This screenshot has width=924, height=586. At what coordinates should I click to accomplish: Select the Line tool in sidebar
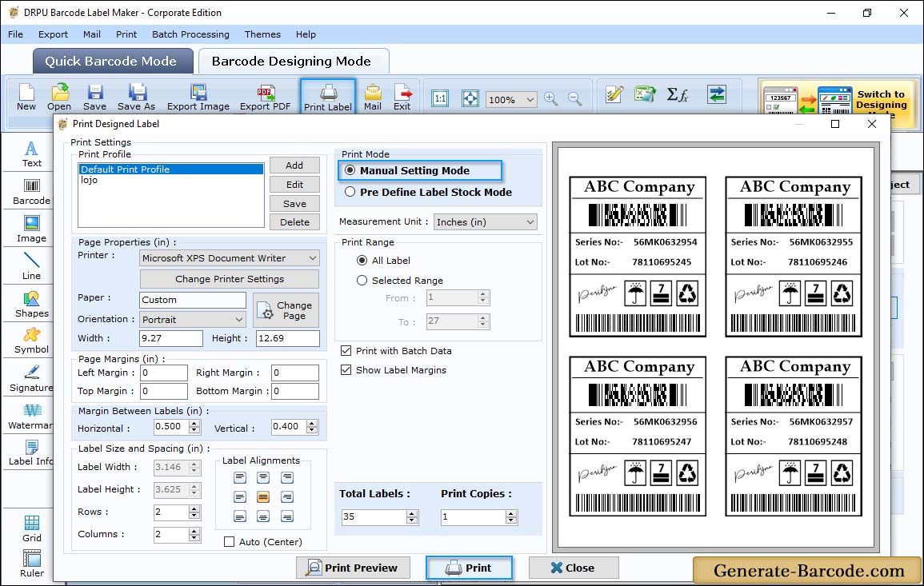pyautogui.click(x=32, y=266)
